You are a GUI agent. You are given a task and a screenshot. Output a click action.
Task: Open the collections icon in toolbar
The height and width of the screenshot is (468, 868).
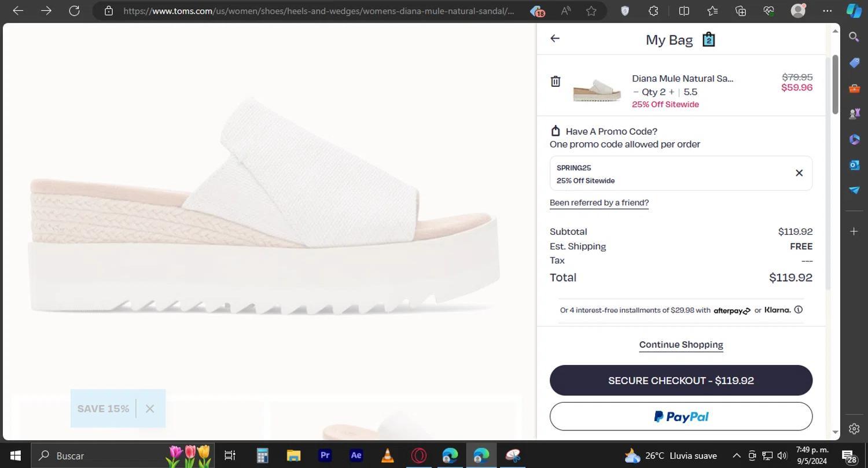(x=741, y=10)
